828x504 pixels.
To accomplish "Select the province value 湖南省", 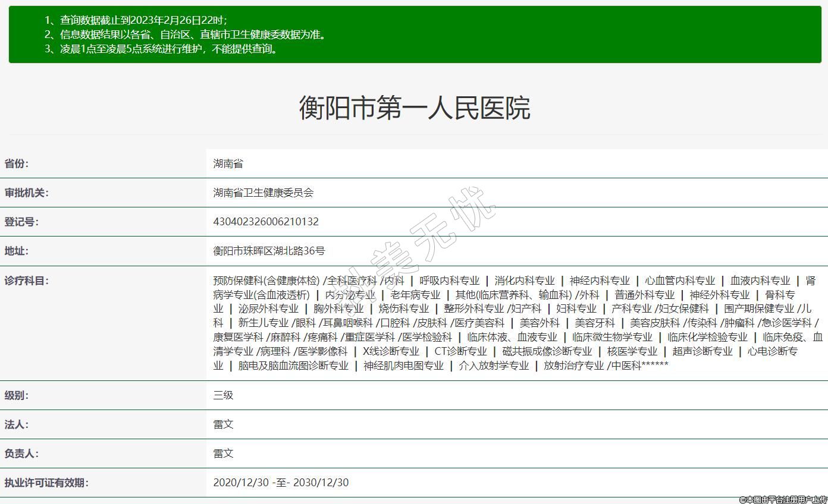I will (x=228, y=164).
